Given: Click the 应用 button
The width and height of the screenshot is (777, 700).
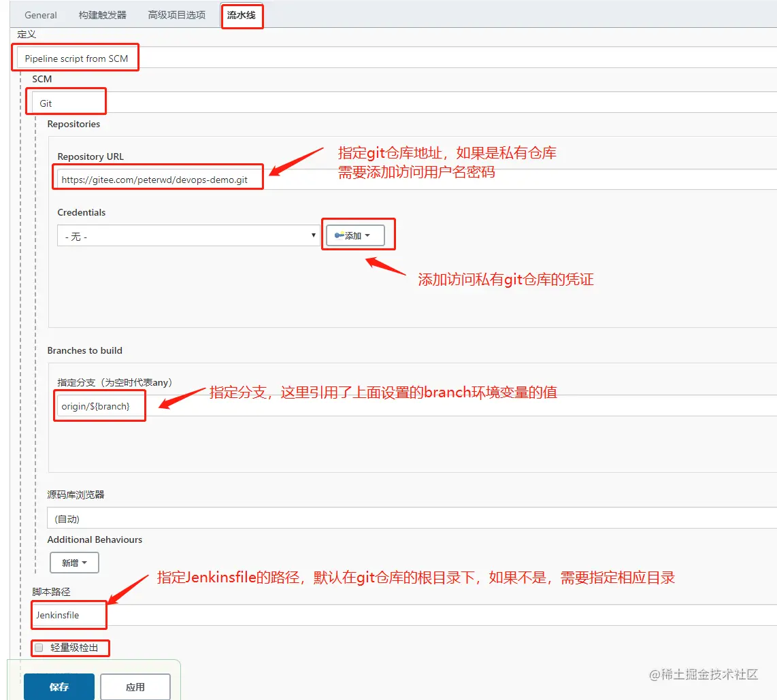Looking at the screenshot, I should click(135, 686).
